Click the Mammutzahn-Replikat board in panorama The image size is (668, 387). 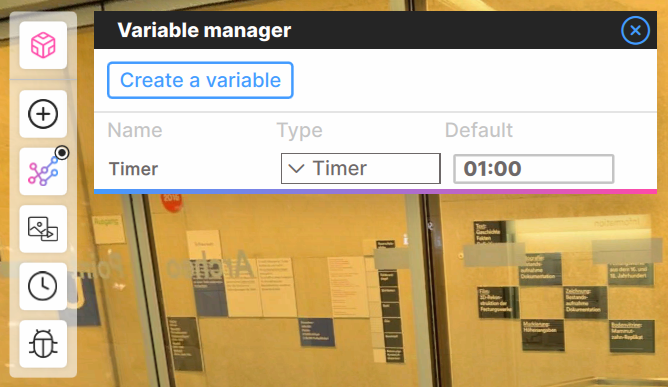click(632, 336)
